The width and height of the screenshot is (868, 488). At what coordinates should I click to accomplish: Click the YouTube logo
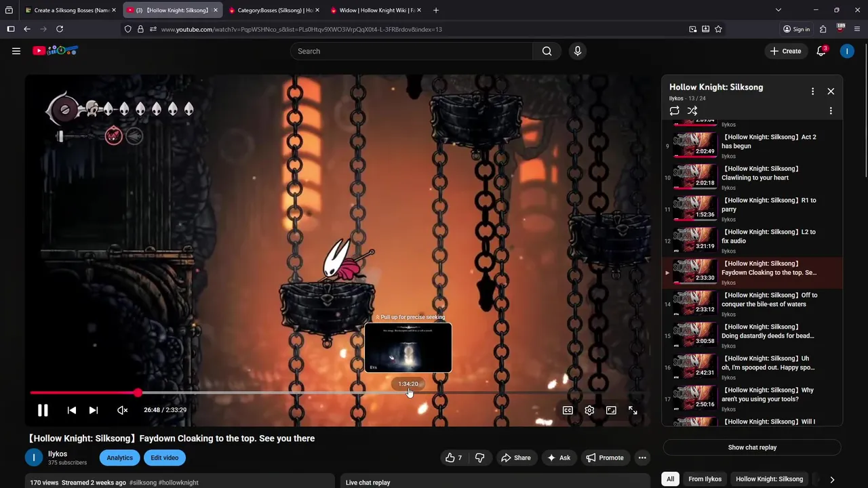[55, 51]
